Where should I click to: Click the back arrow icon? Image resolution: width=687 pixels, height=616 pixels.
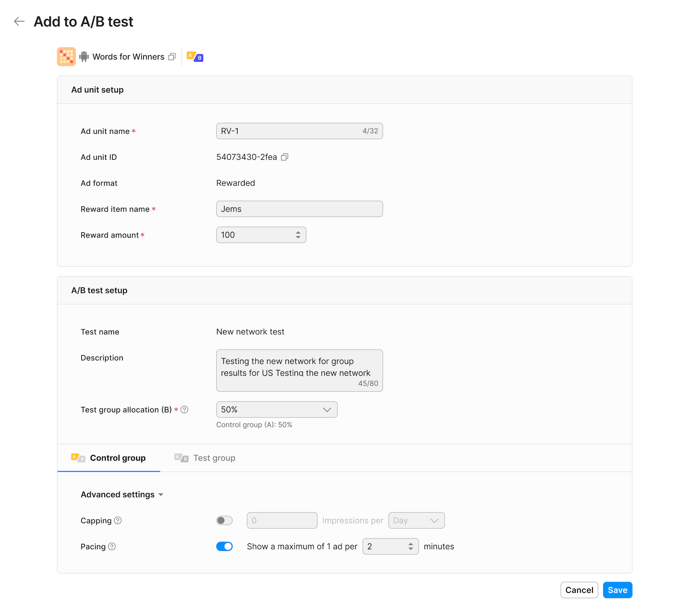pos(19,22)
